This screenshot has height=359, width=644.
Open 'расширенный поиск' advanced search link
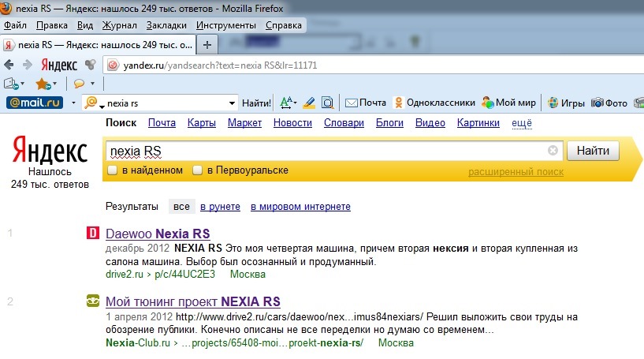pos(516,172)
